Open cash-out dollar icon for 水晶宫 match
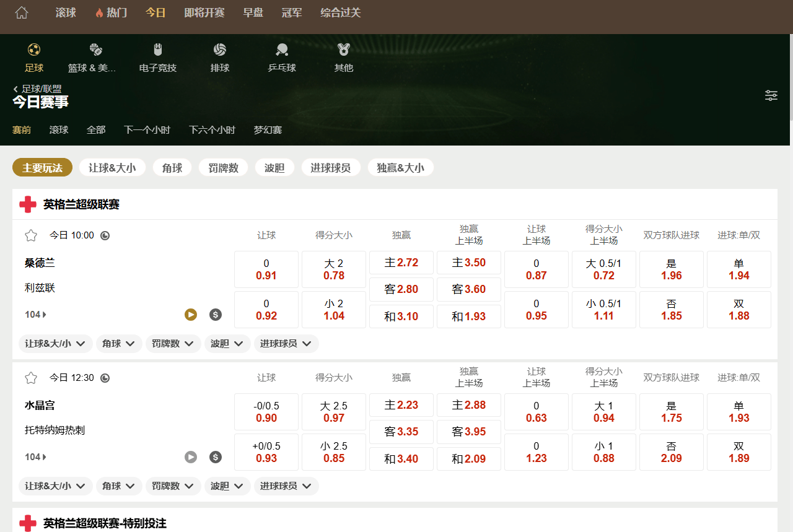793x532 pixels. click(215, 457)
